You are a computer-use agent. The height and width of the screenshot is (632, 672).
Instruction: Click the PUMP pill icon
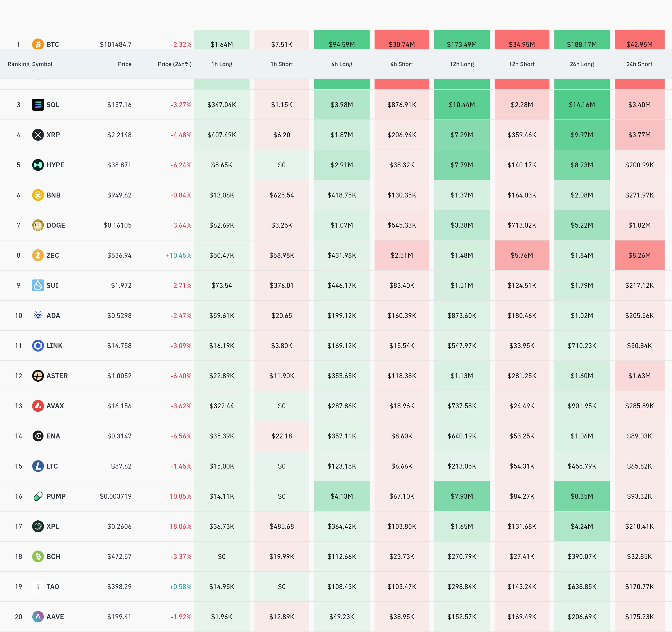click(x=38, y=496)
